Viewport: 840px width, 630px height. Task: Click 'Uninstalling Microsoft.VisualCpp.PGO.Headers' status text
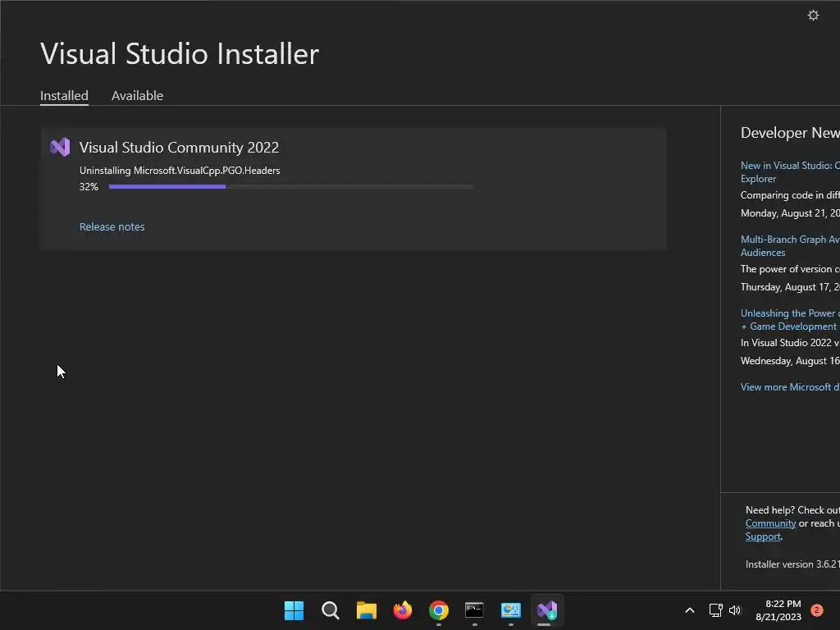[x=180, y=171]
